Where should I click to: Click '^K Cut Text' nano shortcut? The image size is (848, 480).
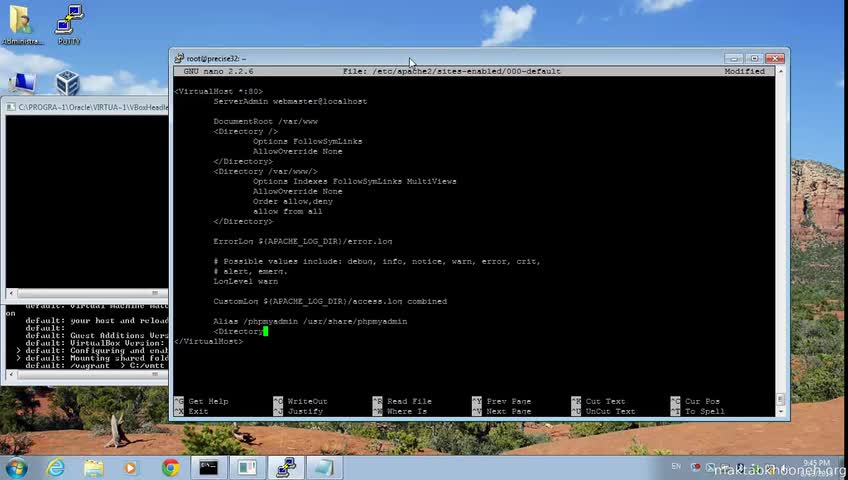[598, 402]
